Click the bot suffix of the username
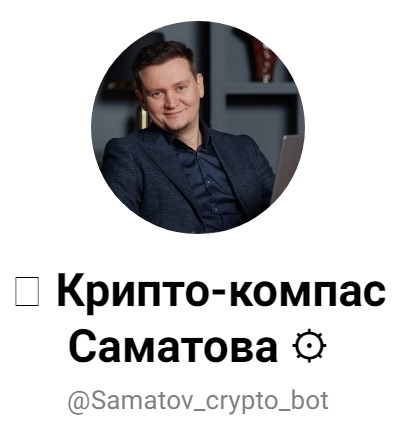This screenshot has height=429, width=406. click(311, 400)
